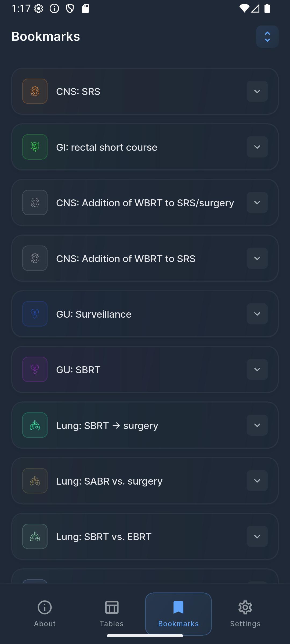Open the Lung: SABR vs. surgery entry
The height and width of the screenshot is (644, 290).
tap(109, 481)
